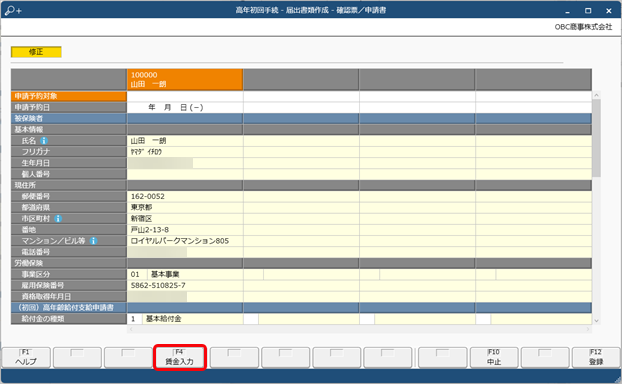Click the 市区町村 field 新宿区

click(185, 219)
